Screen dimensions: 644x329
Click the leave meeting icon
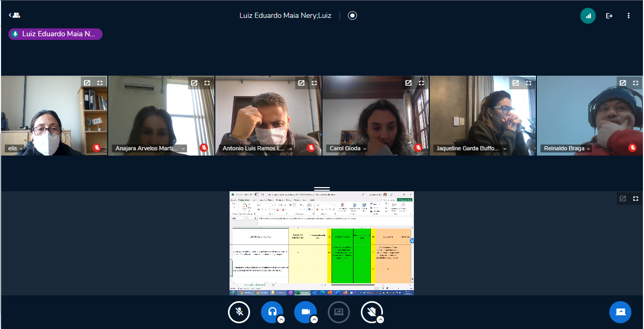(x=609, y=16)
